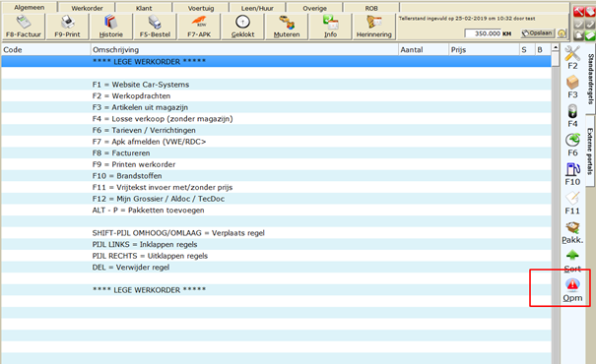The height and width of the screenshot is (364, 596).
Task: Open the Pakk. packages icon
Action: point(572,232)
